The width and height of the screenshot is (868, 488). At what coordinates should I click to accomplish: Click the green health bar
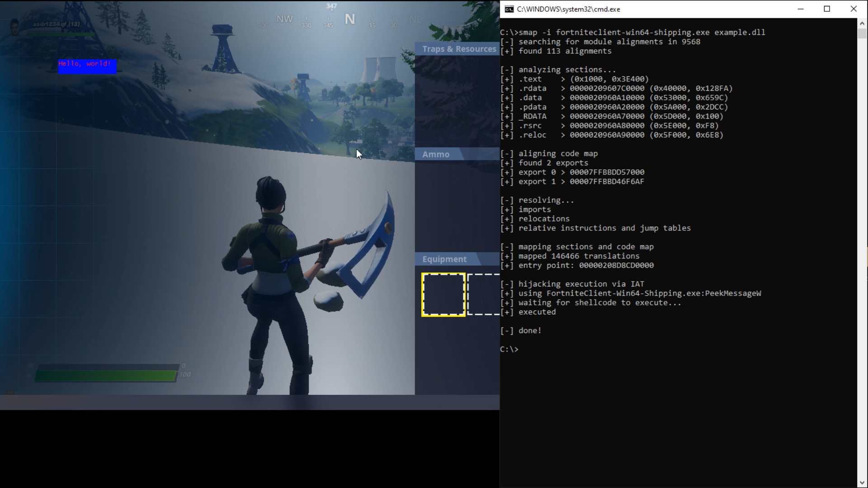pyautogui.click(x=105, y=375)
